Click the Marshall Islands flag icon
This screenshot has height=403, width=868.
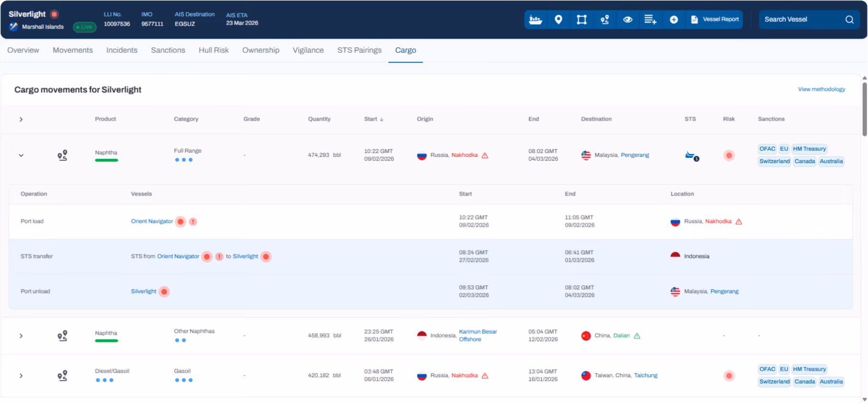click(x=13, y=27)
